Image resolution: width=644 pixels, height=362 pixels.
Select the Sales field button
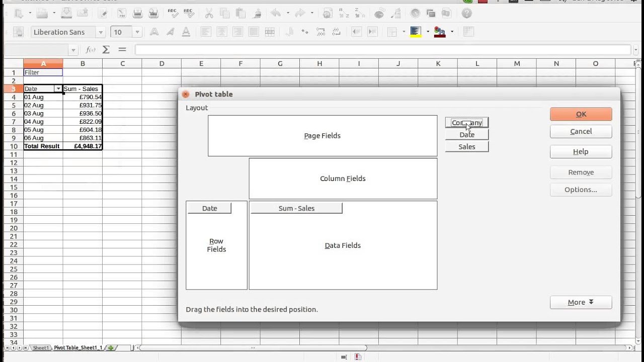coord(466,147)
